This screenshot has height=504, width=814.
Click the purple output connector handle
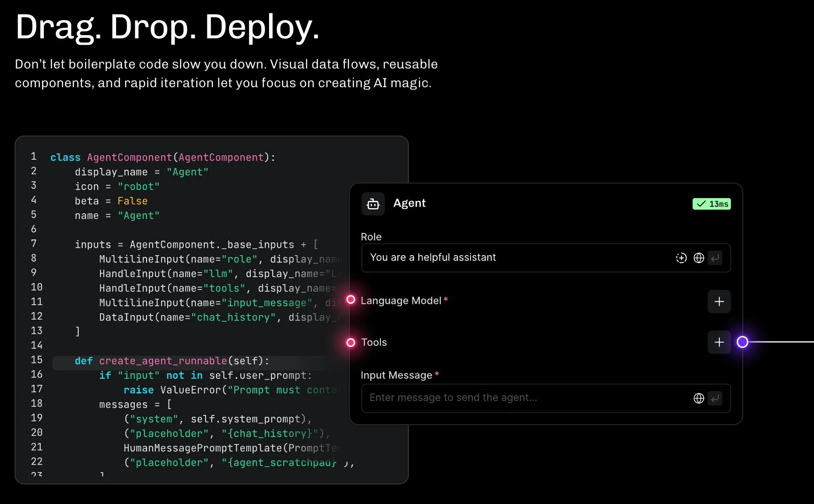(x=742, y=342)
